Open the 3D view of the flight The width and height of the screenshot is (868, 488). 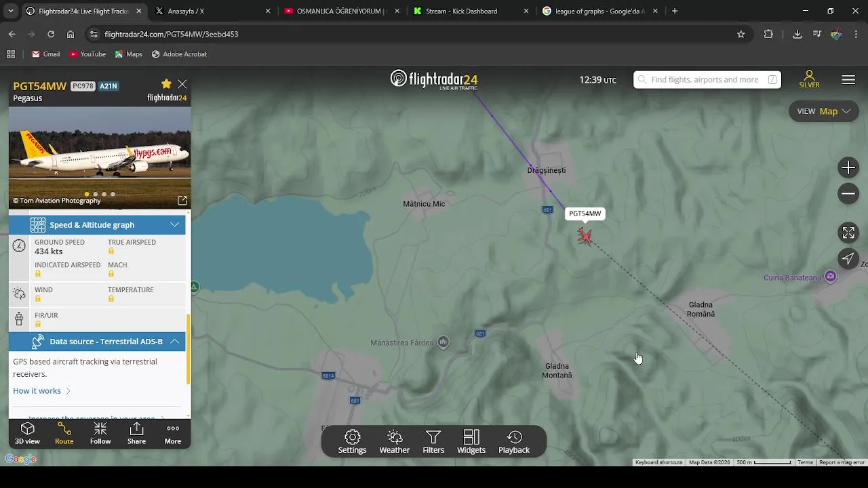click(28, 433)
